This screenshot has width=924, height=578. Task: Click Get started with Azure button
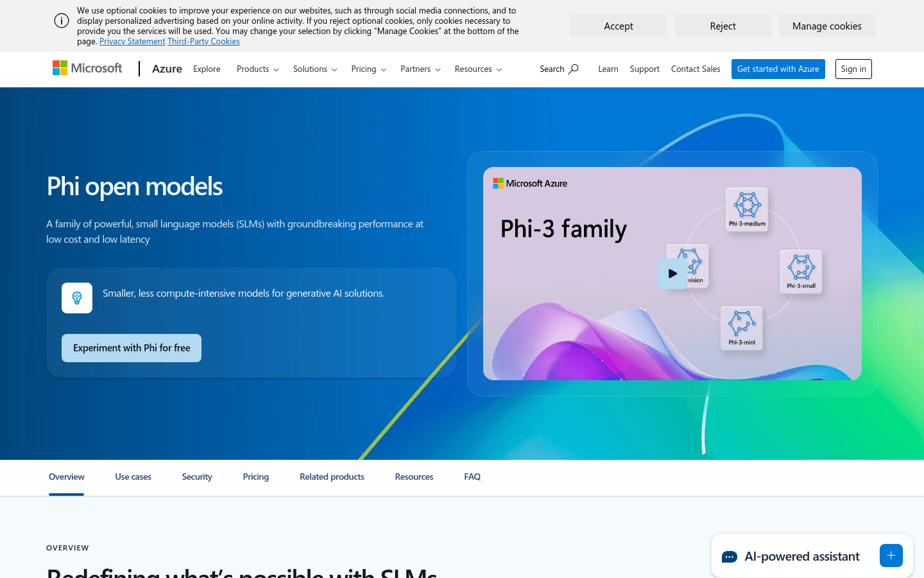pos(778,69)
